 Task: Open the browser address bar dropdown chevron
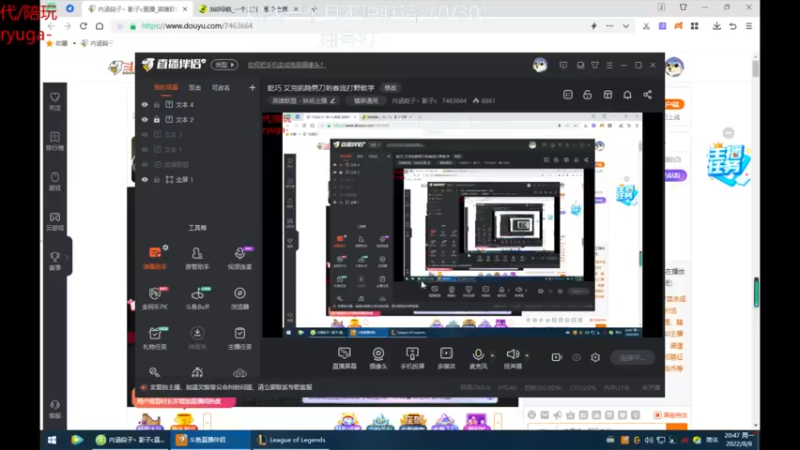(626, 26)
